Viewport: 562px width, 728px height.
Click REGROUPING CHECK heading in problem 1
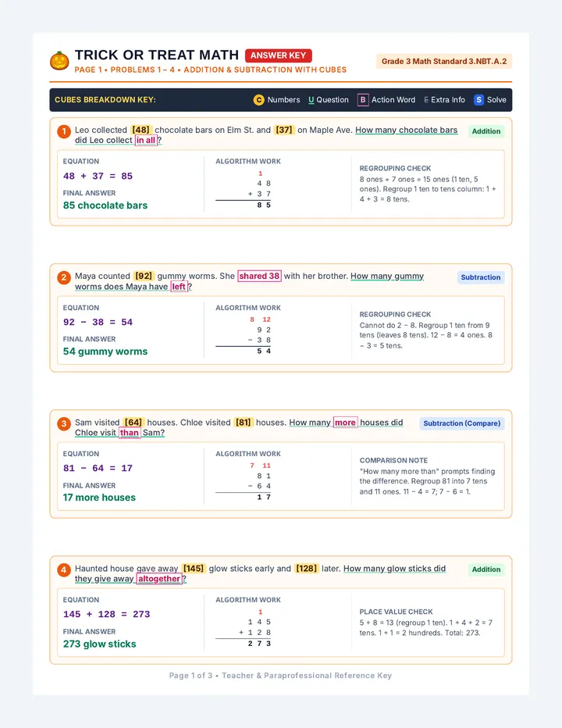click(395, 169)
